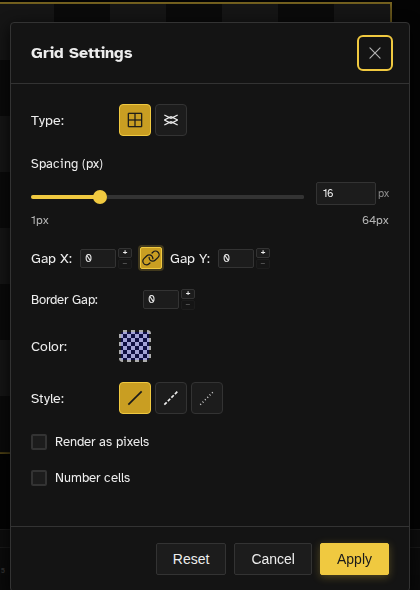Choose the dotted line style
Viewport: 420px width, 590px height.
(x=207, y=398)
